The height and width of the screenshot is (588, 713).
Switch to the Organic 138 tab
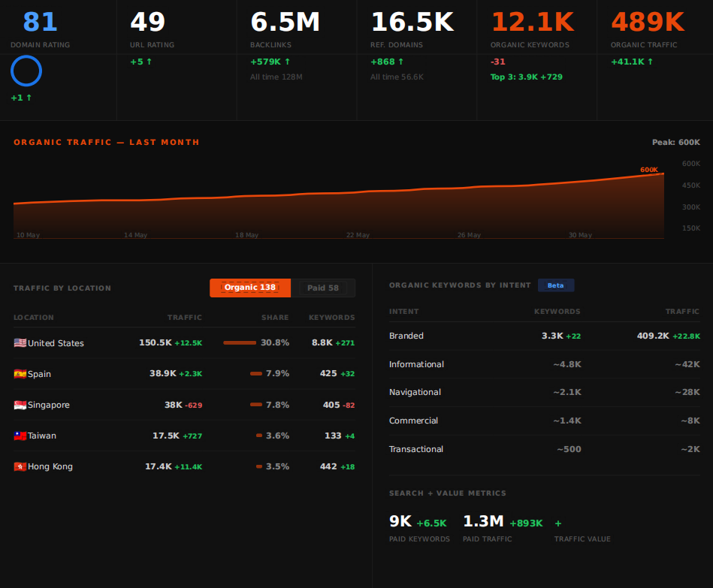pyautogui.click(x=250, y=288)
